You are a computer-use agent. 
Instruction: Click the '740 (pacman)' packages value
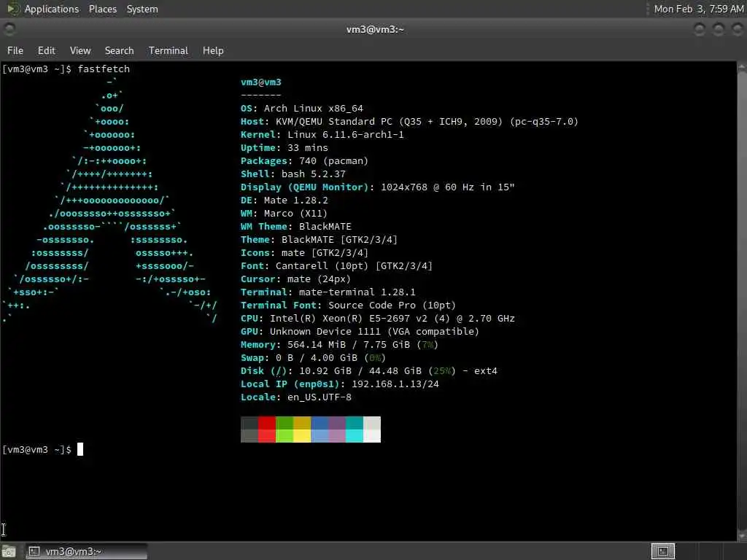[x=333, y=161]
